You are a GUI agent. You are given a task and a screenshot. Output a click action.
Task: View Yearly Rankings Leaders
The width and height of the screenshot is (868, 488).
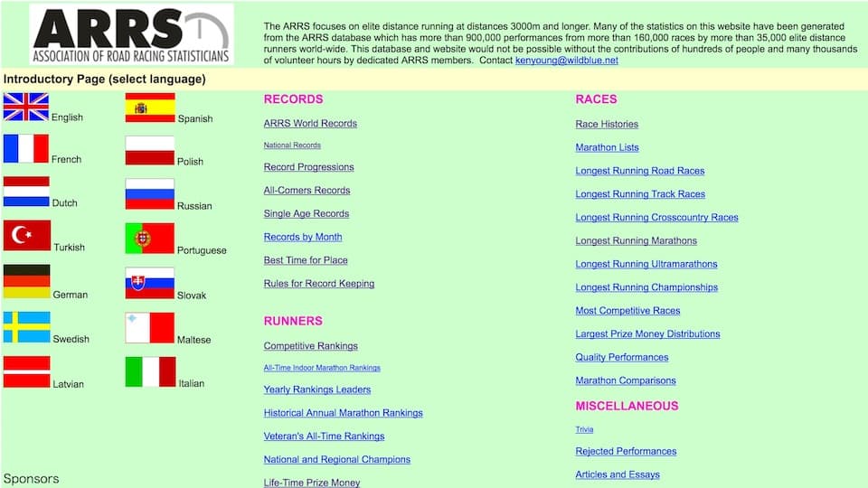(317, 389)
